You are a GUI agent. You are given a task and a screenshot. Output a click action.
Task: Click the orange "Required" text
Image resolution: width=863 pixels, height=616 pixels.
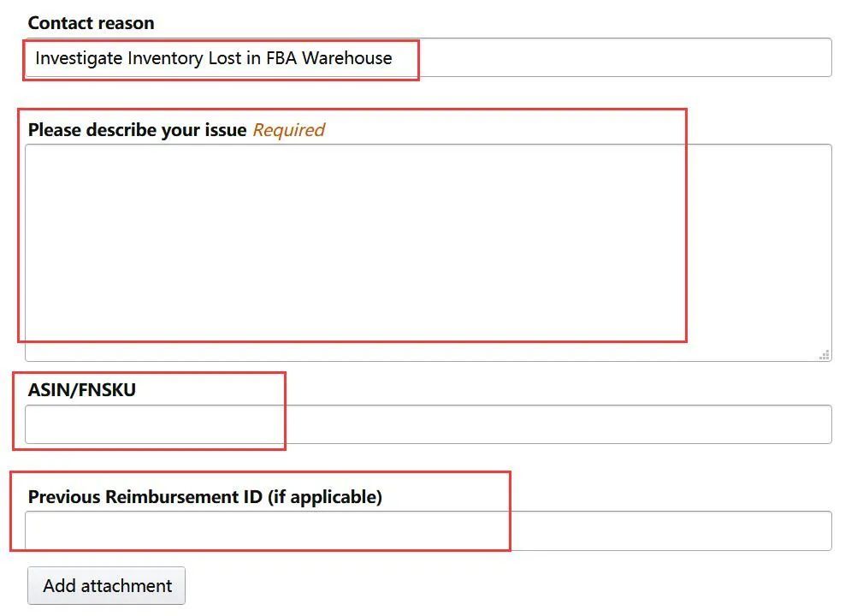click(x=289, y=130)
